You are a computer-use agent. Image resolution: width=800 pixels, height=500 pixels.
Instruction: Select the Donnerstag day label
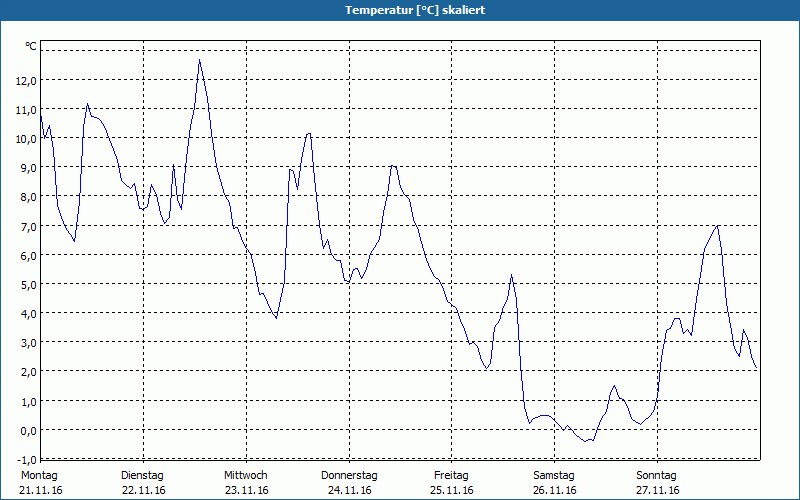click(349, 476)
